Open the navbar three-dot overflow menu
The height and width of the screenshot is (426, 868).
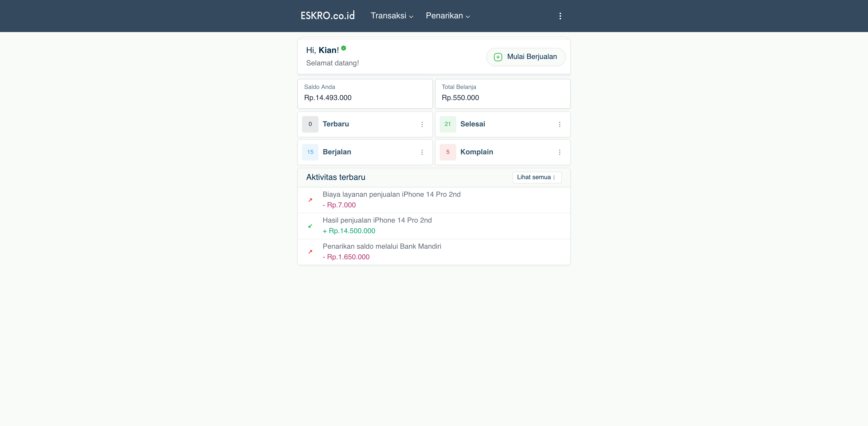(x=560, y=16)
